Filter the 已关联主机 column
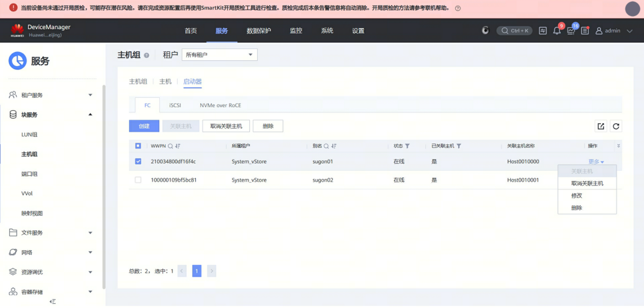 click(x=459, y=146)
